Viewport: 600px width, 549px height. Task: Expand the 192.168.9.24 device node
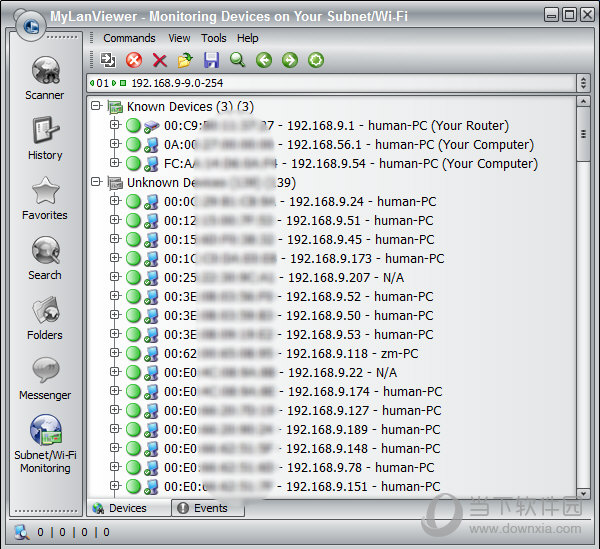(x=114, y=200)
